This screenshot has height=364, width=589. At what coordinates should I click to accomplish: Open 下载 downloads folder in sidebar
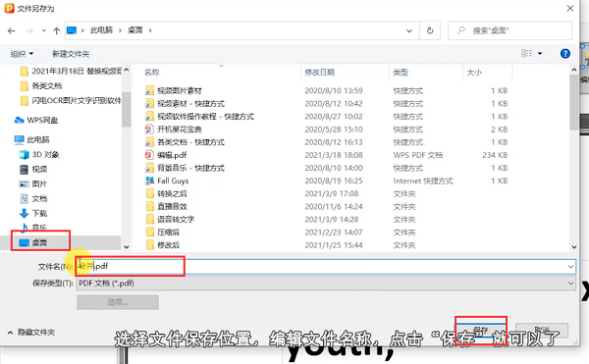tap(33, 213)
